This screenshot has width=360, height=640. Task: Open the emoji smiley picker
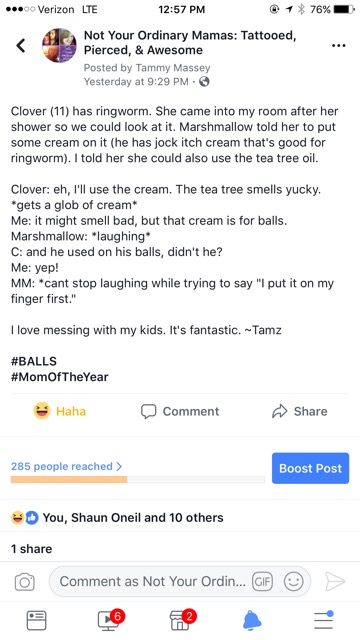(x=293, y=581)
